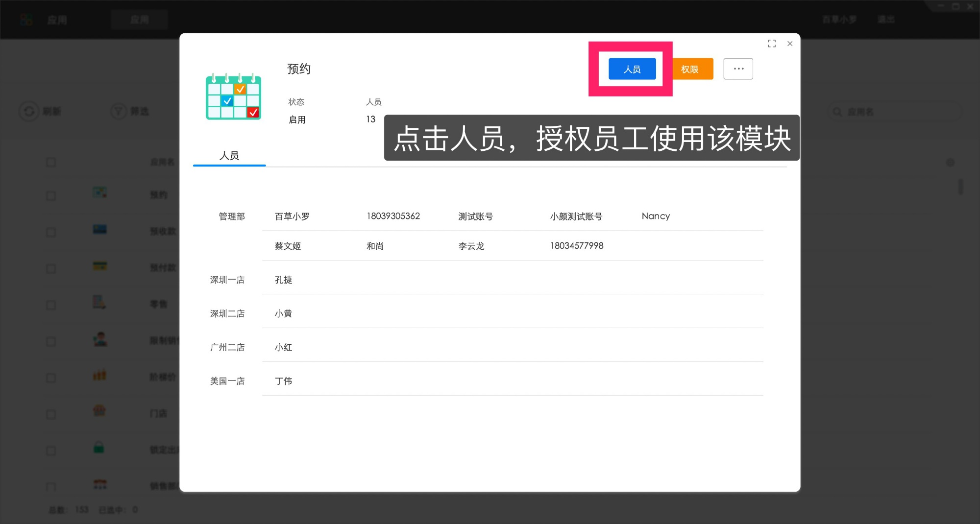Image resolution: width=980 pixels, height=524 pixels.
Task: Open the ... more options menu
Action: tap(738, 69)
